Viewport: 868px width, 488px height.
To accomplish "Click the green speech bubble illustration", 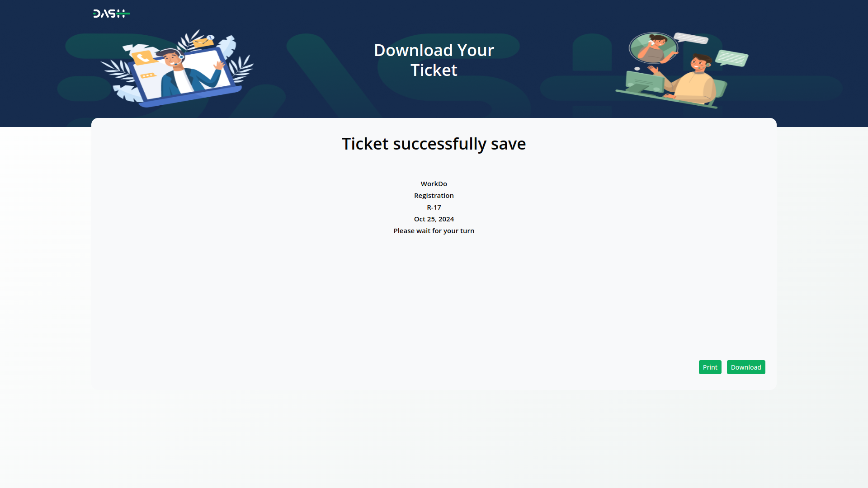I will pos(731,58).
